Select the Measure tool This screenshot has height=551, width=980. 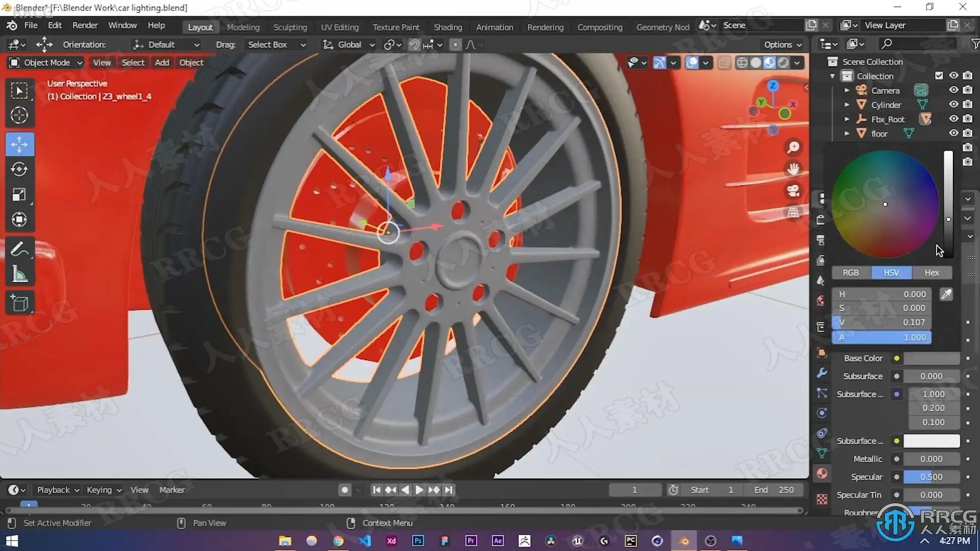19,274
